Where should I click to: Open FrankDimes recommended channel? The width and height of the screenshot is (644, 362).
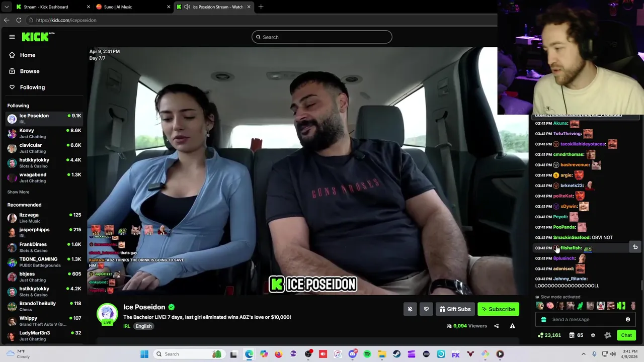pos(44,247)
